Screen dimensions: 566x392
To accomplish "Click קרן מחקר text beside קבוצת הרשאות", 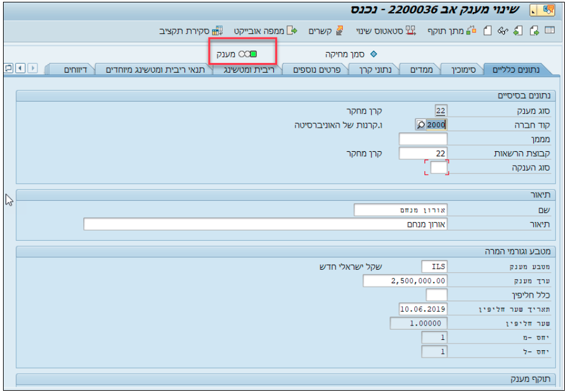I will pos(364,154).
